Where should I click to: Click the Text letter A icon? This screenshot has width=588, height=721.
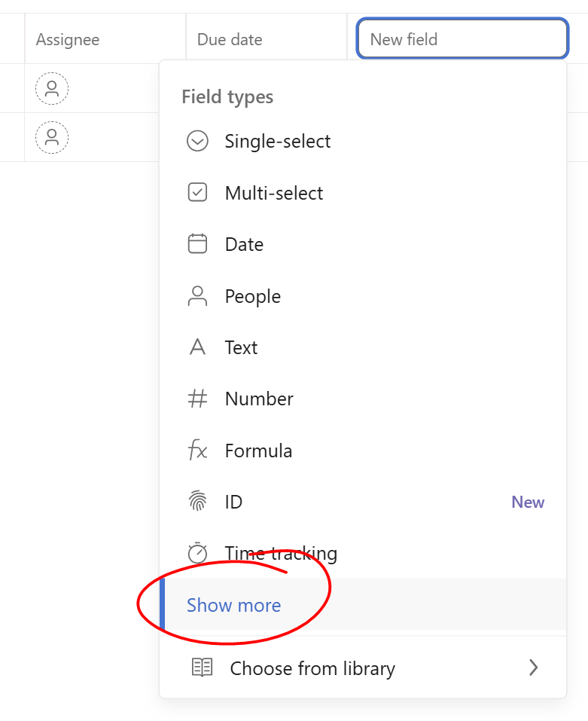[x=197, y=347]
